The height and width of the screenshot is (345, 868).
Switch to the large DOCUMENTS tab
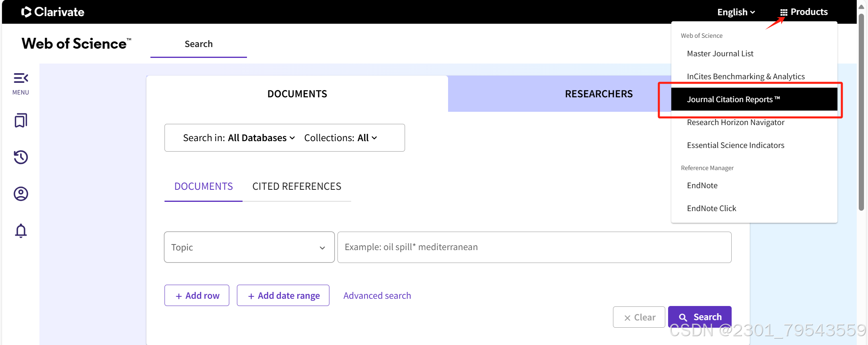(x=297, y=94)
